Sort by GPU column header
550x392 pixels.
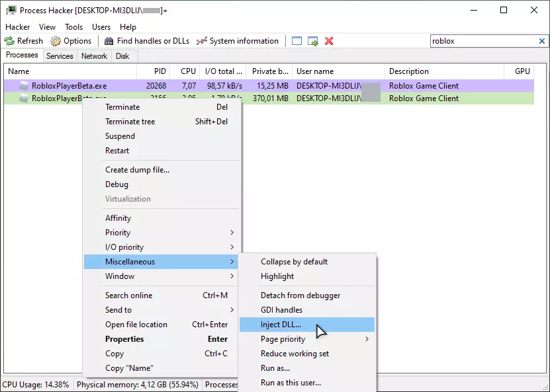(519, 71)
